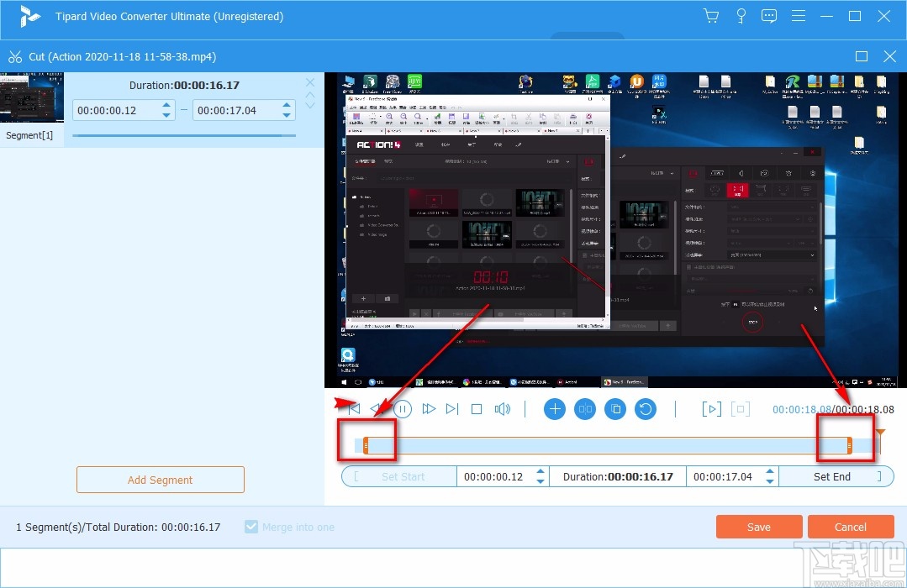The width and height of the screenshot is (907, 588).
Task: Increase segment start time 00:00:00.12 in left panel
Action: tap(166, 105)
